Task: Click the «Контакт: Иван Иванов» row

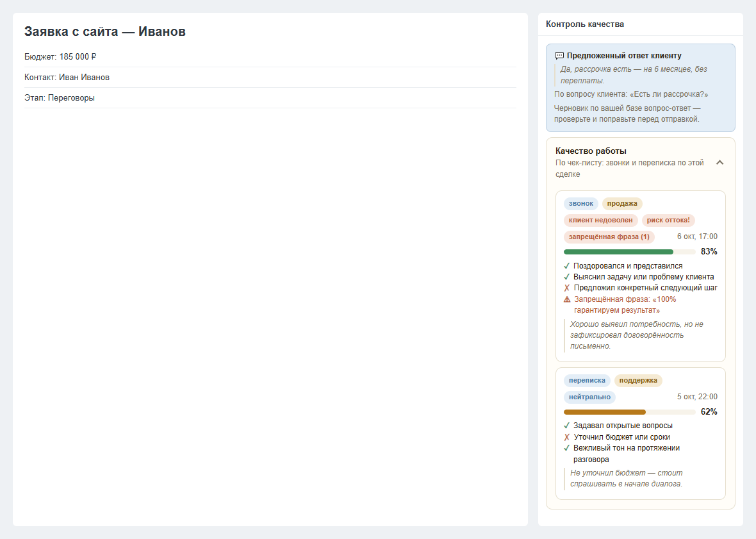Action: [x=270, y=78]
